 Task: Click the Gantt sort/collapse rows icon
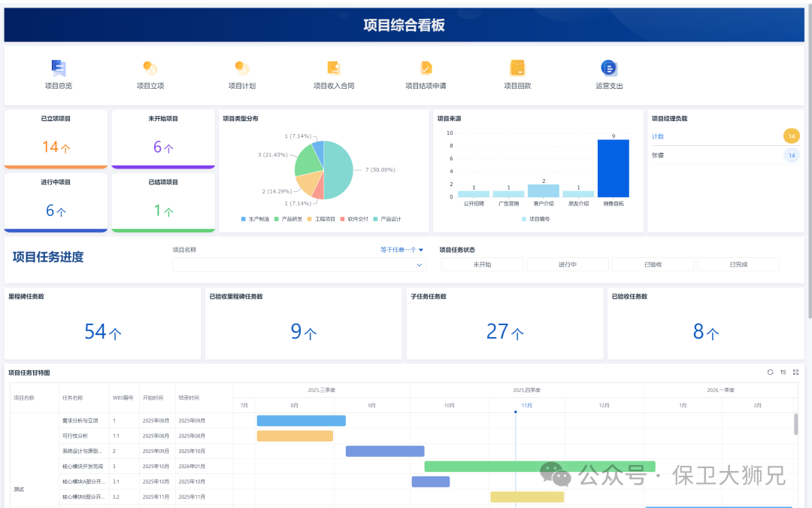coord(783,373)
